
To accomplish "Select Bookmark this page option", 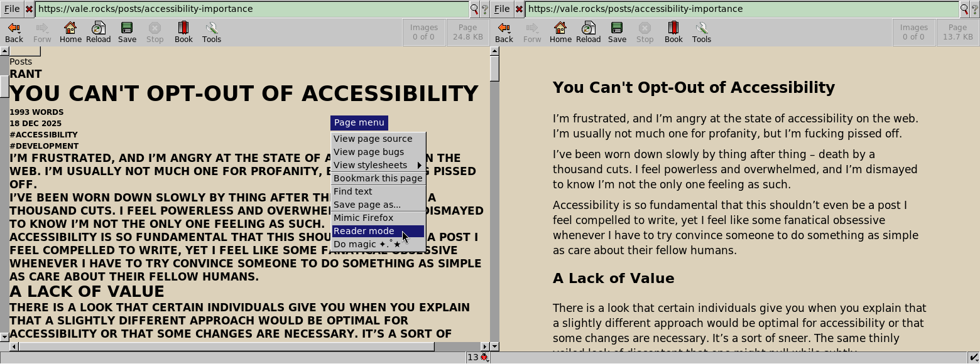I will point(378,178).
